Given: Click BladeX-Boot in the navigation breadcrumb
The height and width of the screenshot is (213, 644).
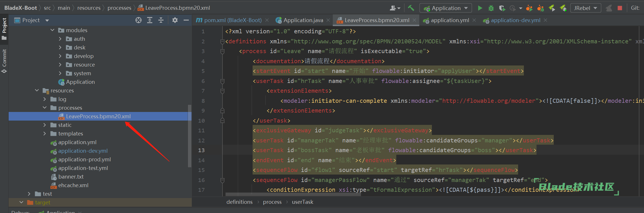Looking at the screenshot, I should [20, 8].
